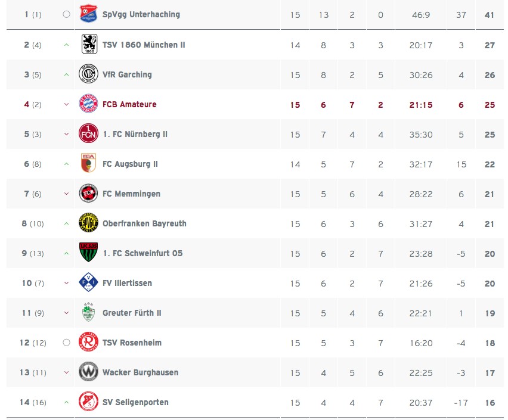Click the Oberfranken Bayreuth yellow-black crest
The image size is (508, 420).
tap(88, 222)
